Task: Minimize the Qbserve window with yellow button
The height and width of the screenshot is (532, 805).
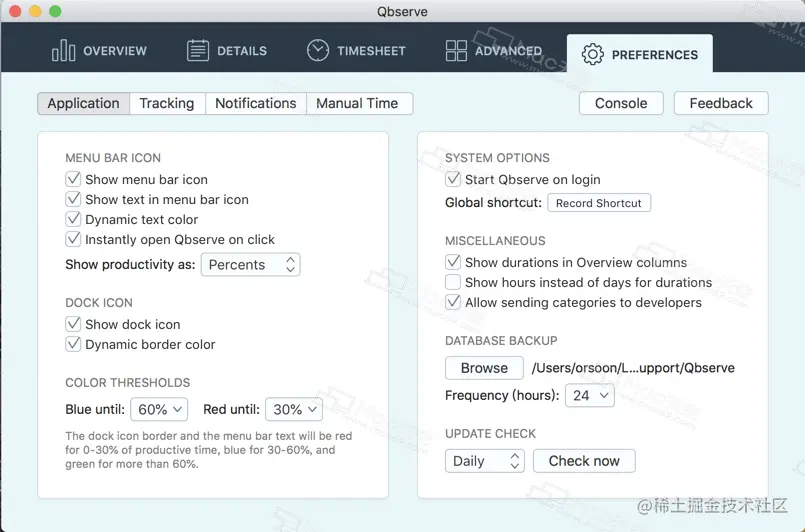Action: point(35,11)
